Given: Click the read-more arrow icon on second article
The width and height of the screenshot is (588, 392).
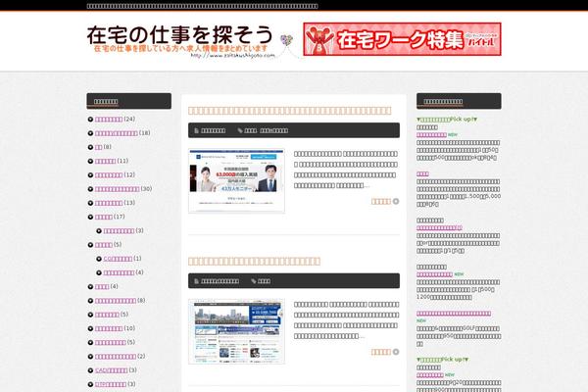Looking at the screenshot, I should (x=396, y=352).
